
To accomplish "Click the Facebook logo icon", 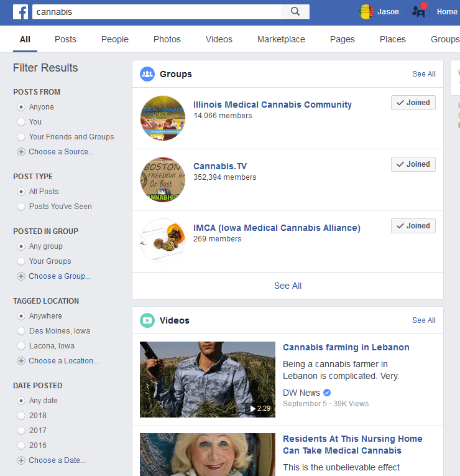I will point(21,12).
